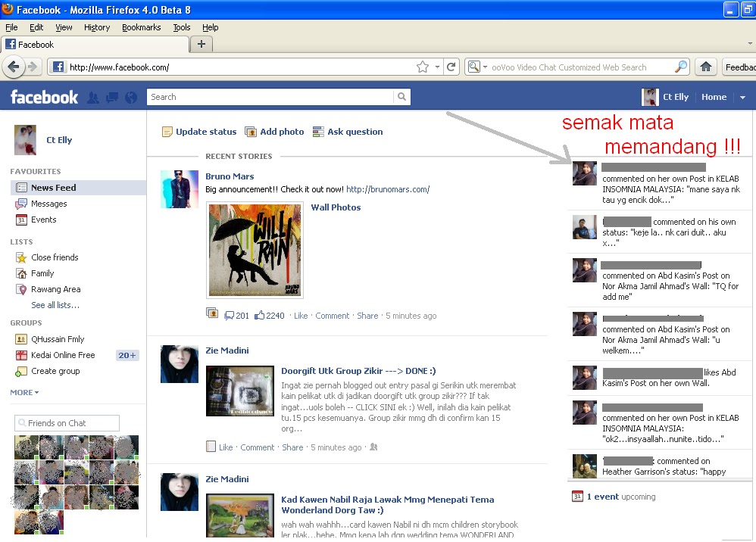Screen dimensions: 756x542
Task: Click the Rawang Area pin icon
Action: [21, 290]
